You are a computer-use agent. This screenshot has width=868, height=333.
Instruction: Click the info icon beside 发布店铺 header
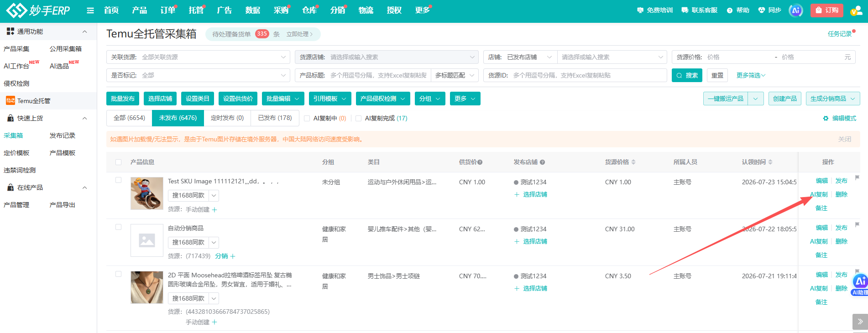pos(542,162)
